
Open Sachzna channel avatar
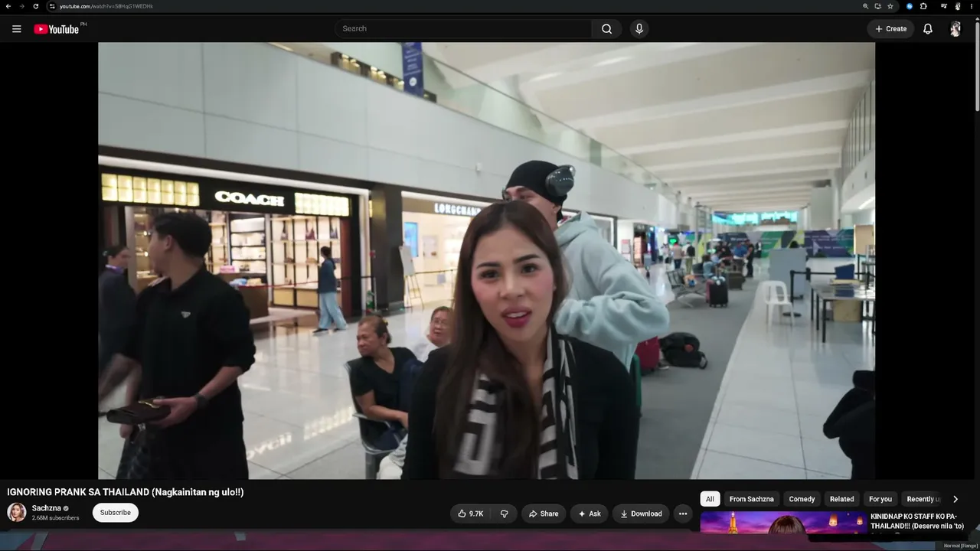pos(17,513)
